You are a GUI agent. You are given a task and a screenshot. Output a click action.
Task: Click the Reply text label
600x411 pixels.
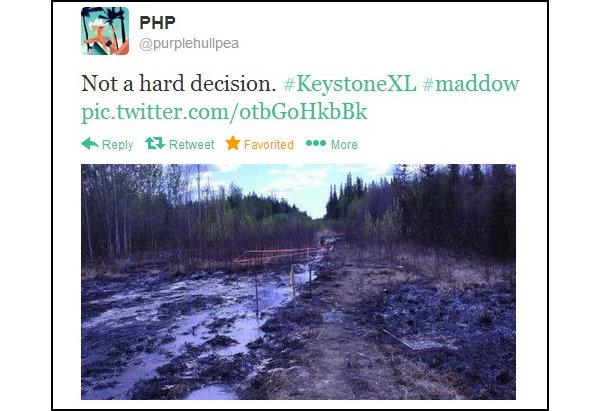click(x=117, y=145)
